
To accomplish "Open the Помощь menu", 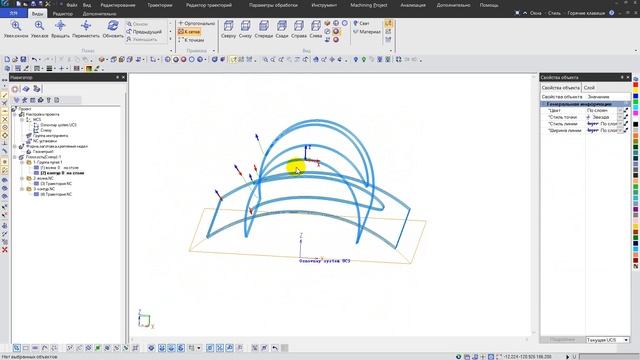I will tap(489, 5).
